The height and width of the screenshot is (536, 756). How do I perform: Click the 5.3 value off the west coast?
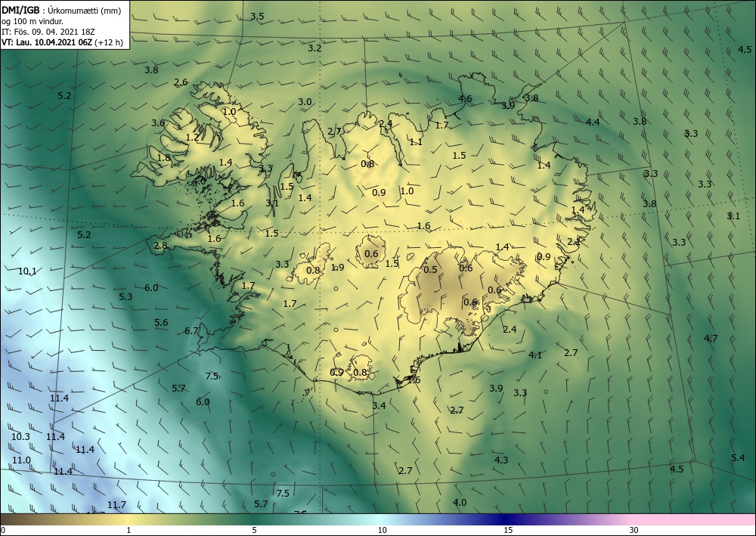coord(125,297)
